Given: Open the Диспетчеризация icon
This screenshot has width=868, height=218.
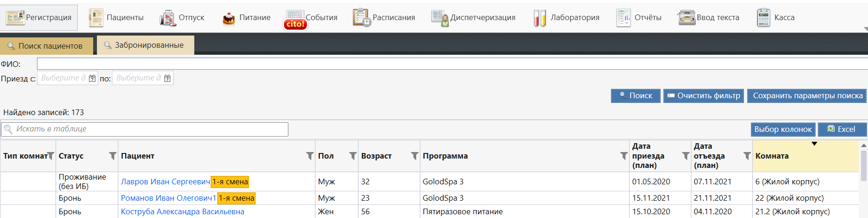Looking at the screenshot, I should click(440, 18).
